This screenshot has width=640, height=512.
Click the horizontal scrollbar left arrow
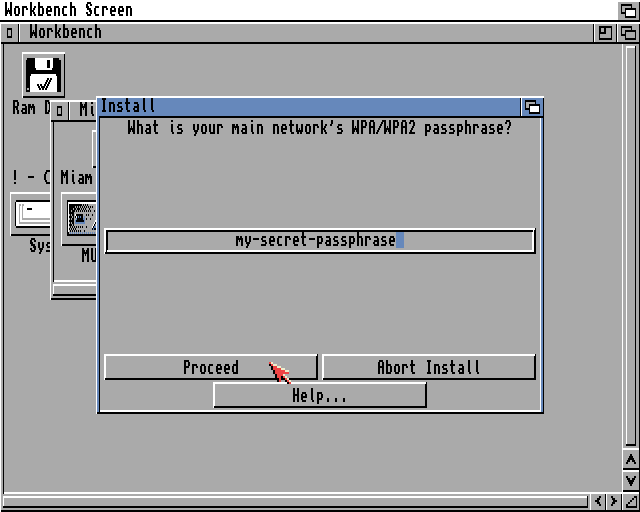coord(598,501)
